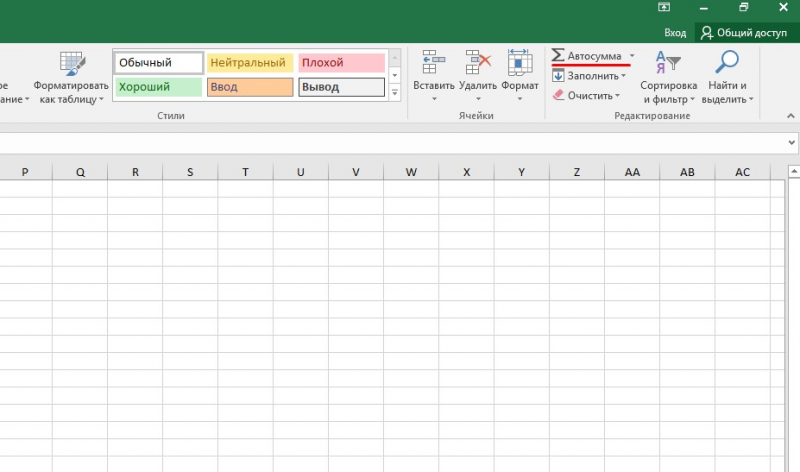
Task: Close the Excel window
Action: (x=783, y=7)
